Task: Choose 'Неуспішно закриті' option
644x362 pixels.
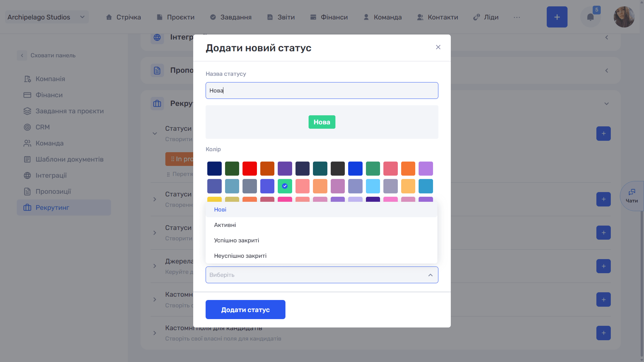Action: [321, 256]
